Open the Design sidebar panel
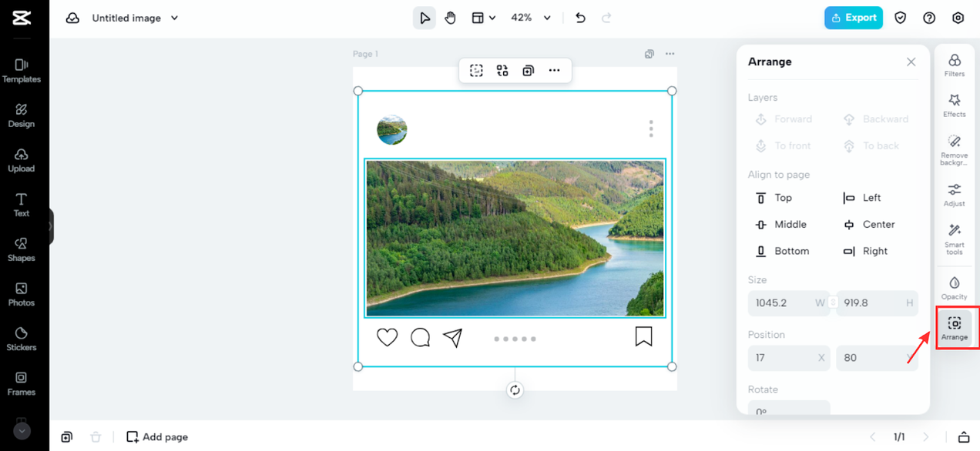This screenshot has height=451, width=980. 22,115
